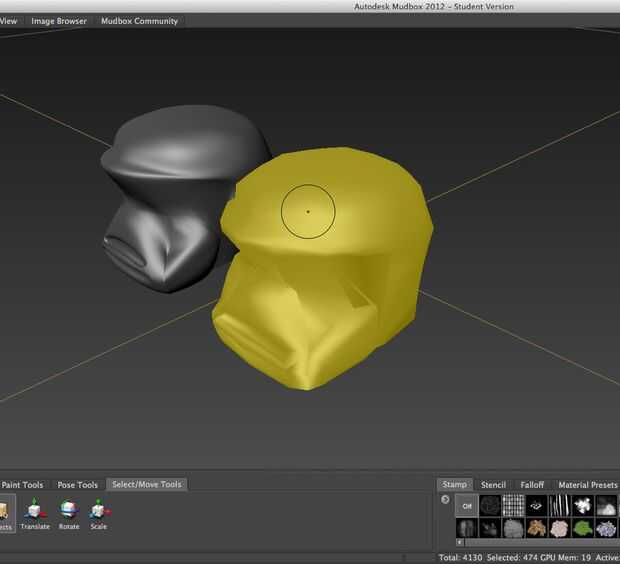The width and height of the screenshot is (620, 564).
Task: Expand the Stamp tray options arrow
Action: pos(445,500)
